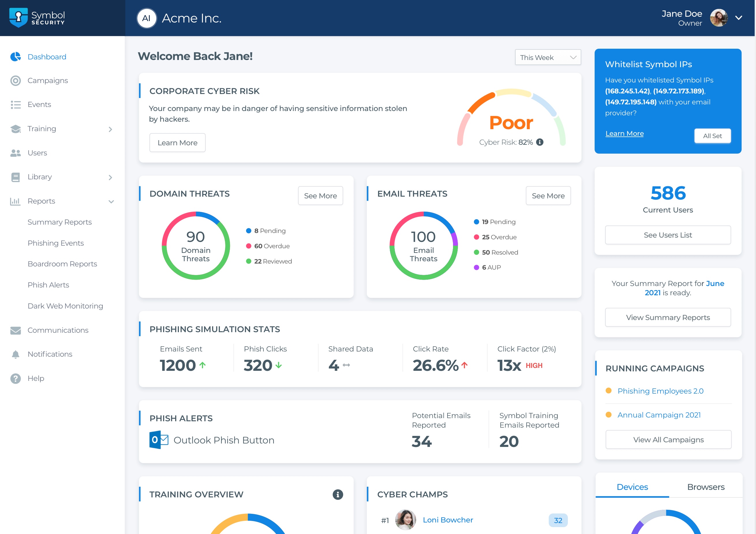This screenshot has width=756, height=534.
Task: Click the Phish Clicks downward trend arrow
Action: click(x=278, y=365)
